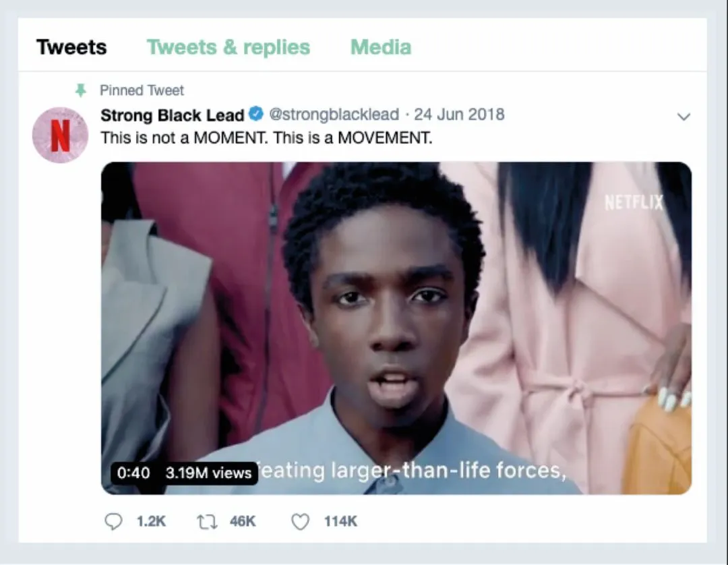Click the 0:40 video duration badge
The height and width of the screenshot is (565, 728).
pos(133,473)
